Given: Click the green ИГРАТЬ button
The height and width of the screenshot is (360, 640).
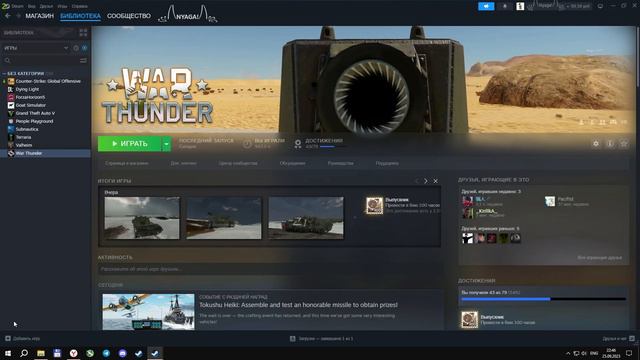Looking at the screenshot, I should click(x=130, y=144).
